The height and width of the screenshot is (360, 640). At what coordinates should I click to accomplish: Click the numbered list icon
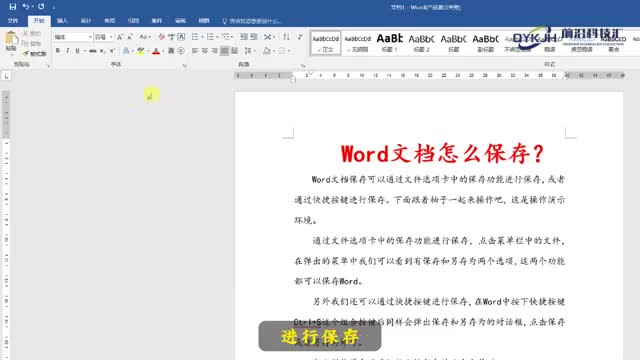pyautogui.click(x=210, y=37)
